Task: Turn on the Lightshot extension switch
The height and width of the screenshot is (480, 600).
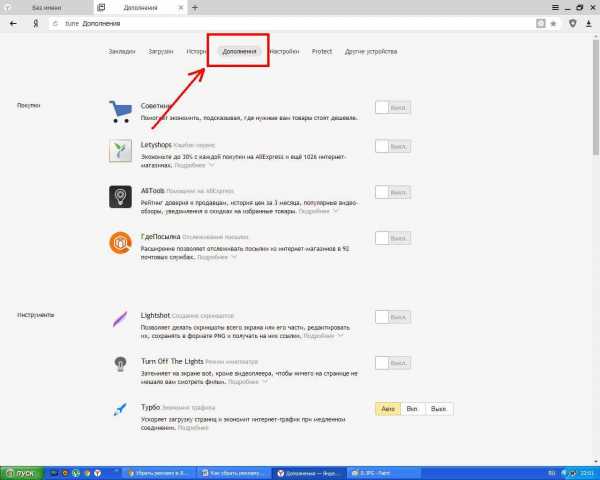Action: (393, 317)
